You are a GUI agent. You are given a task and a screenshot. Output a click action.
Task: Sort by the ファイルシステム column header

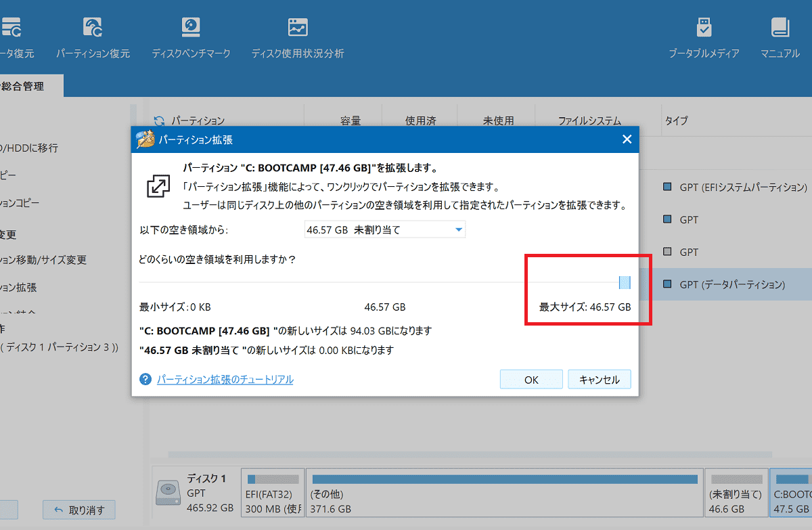[x=589, y=121]
